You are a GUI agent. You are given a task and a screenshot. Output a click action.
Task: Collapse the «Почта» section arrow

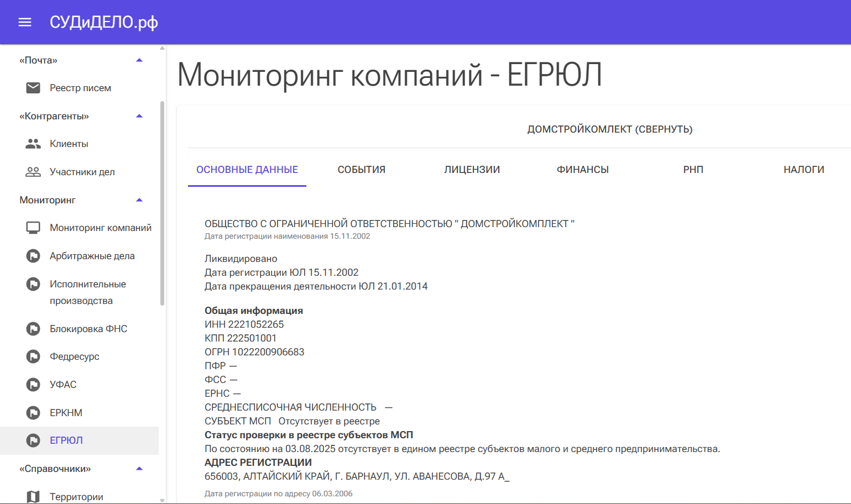pos(139,60)
